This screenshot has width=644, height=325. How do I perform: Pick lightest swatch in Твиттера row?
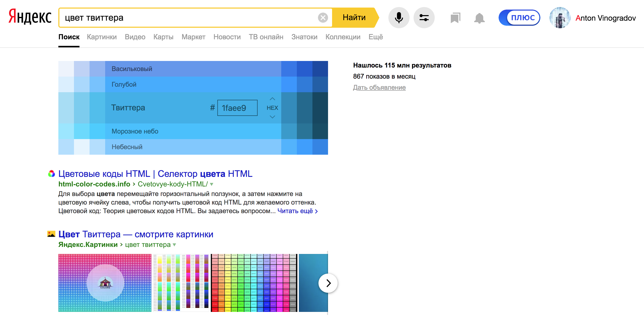click(66, 108)
